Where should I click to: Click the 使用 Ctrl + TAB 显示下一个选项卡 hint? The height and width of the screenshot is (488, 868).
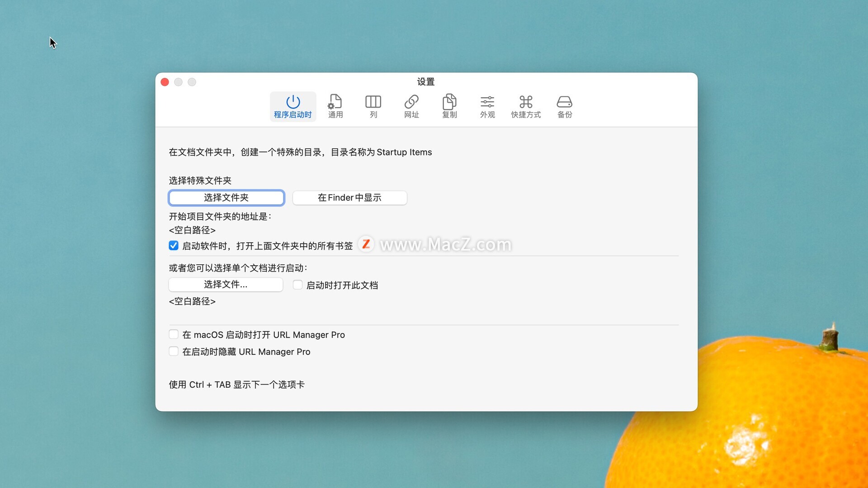236,385
